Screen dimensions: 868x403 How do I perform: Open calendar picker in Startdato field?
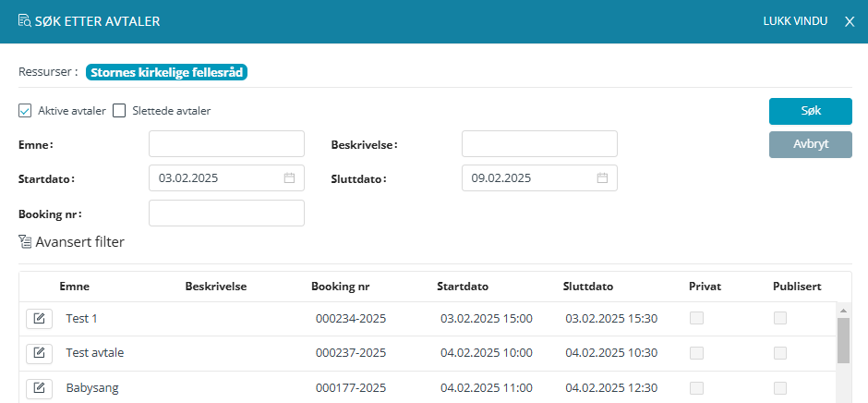[x=289, y=178]
